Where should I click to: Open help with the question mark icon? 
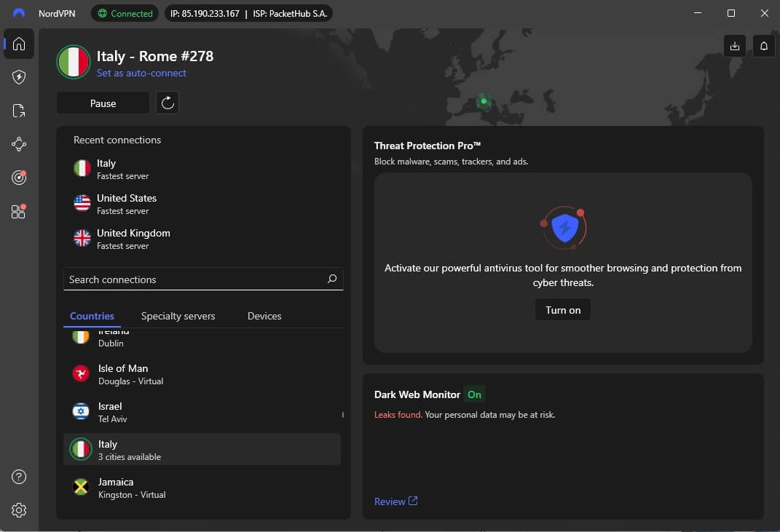(19, 477)
